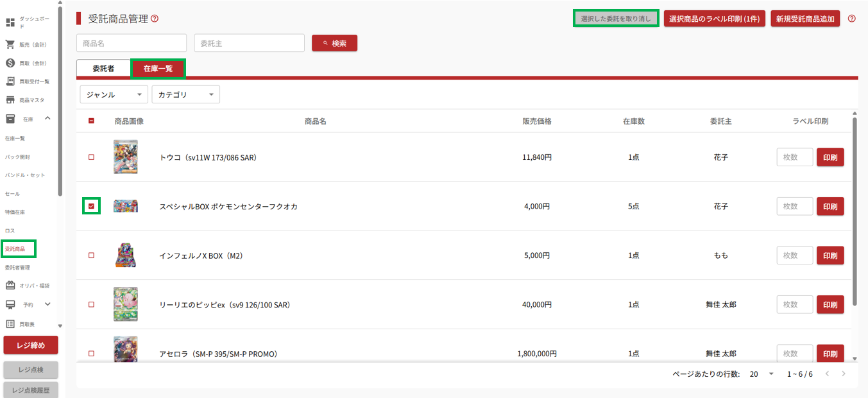
Task: Open the カテゴリ dropdown
Action: 185,94
